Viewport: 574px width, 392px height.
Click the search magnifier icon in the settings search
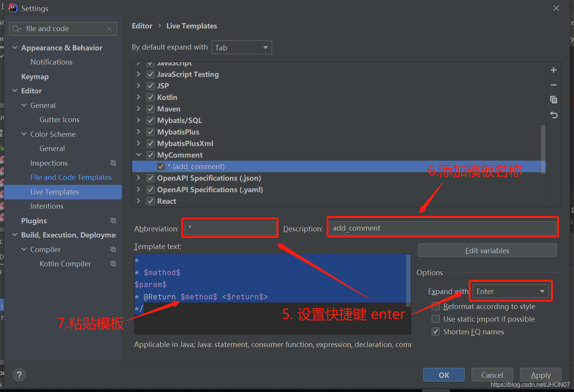click(17, 29)
